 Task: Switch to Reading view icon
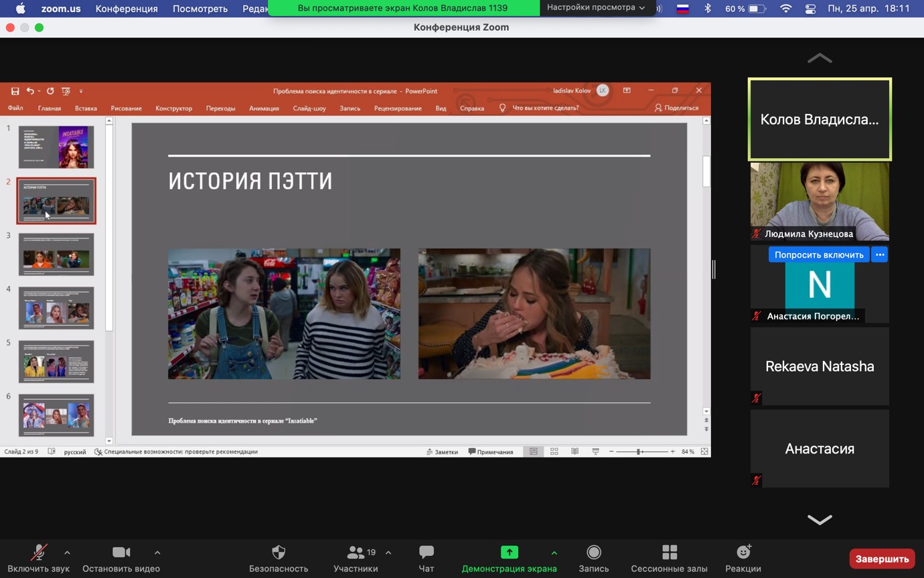pyautogui.click(x=574, y=451)
